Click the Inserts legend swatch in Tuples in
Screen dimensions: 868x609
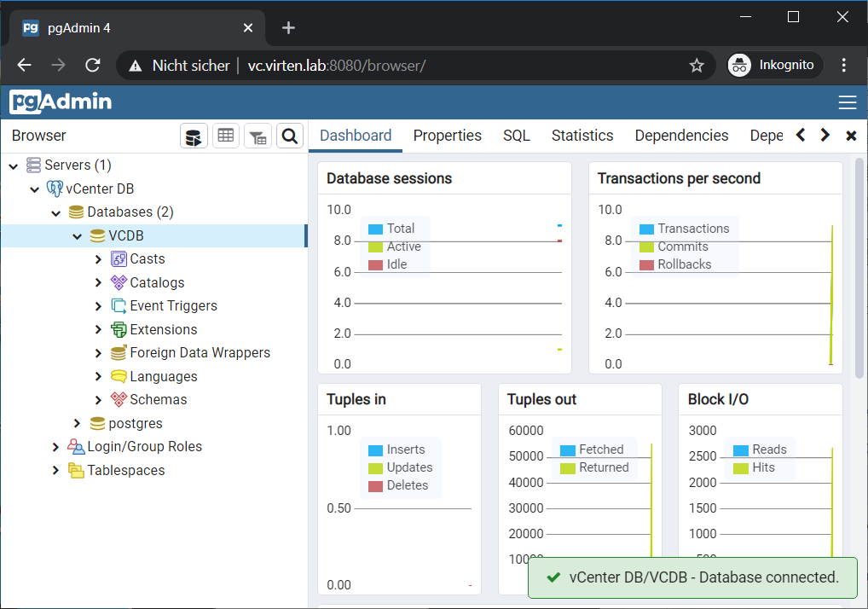tap(375, 450)
